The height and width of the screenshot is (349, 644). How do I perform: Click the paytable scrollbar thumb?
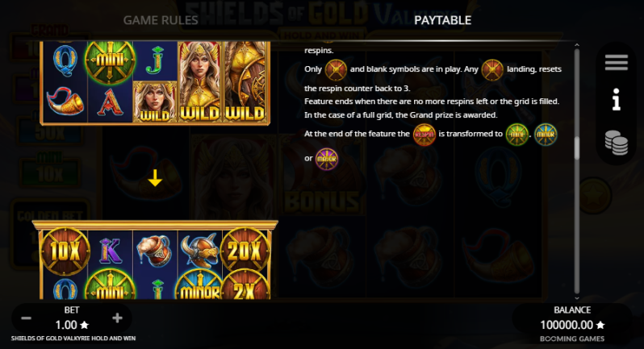(x=577, y=148)
